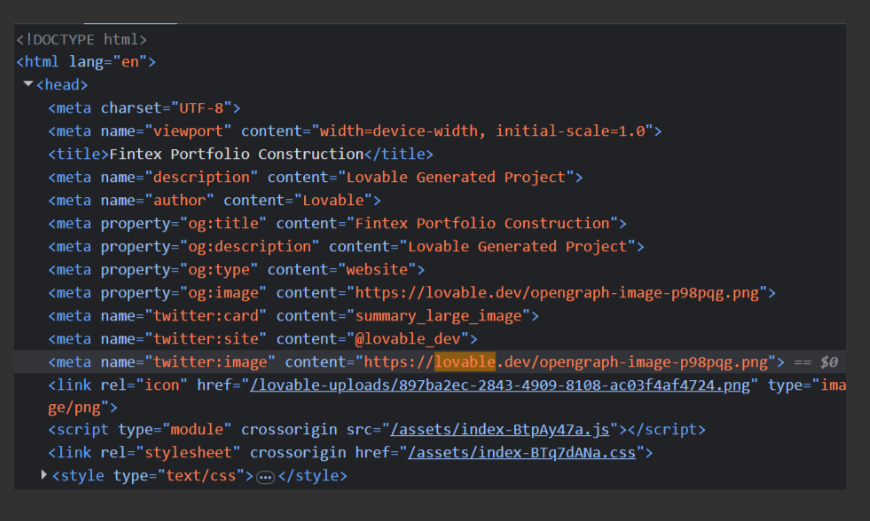Select the og:image meta node
This screenshot has width=870, height=521.
pyautogui.click(x=412, y=292)
